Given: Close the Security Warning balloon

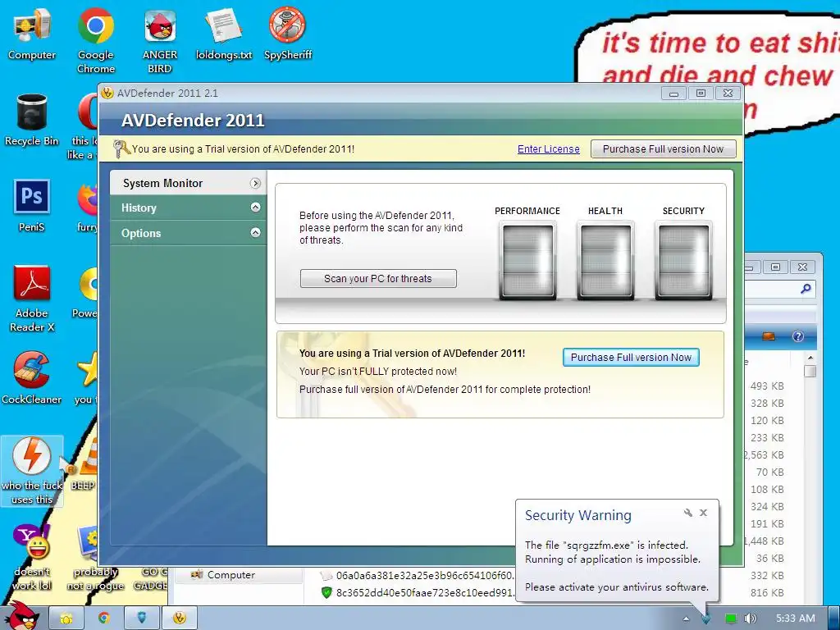Looking at the screenshot, I should pos(703,513).
